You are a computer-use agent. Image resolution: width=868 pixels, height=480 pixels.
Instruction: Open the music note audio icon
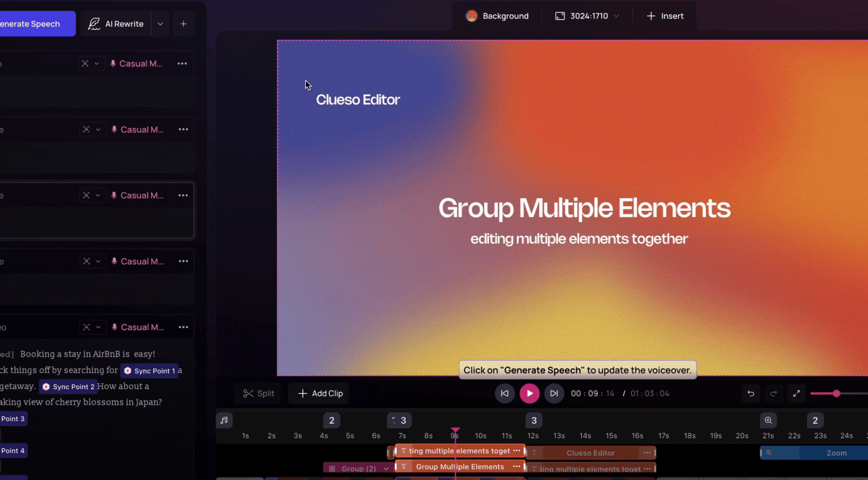(x=224, y=420)
